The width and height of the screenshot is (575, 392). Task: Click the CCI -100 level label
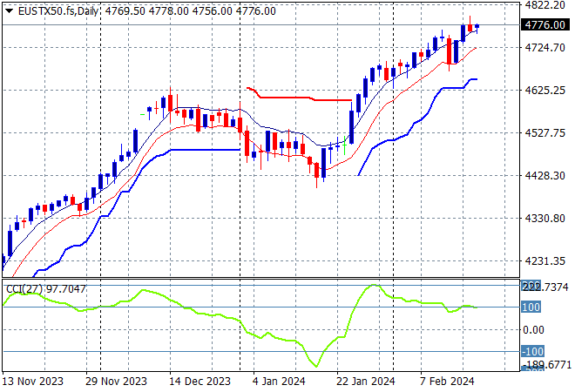(x=532, y=352)
